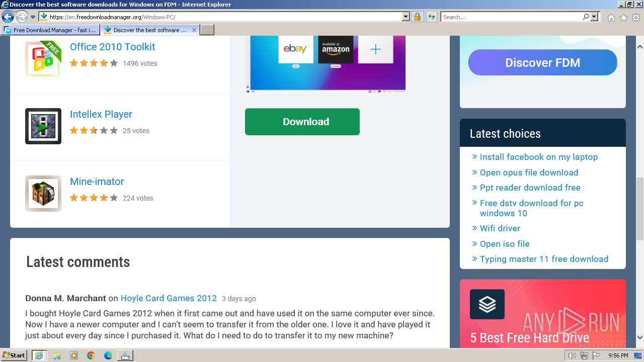Click the page scrollbar up arrow
This screenshot has height=362, width=644.
pos(639,47)
